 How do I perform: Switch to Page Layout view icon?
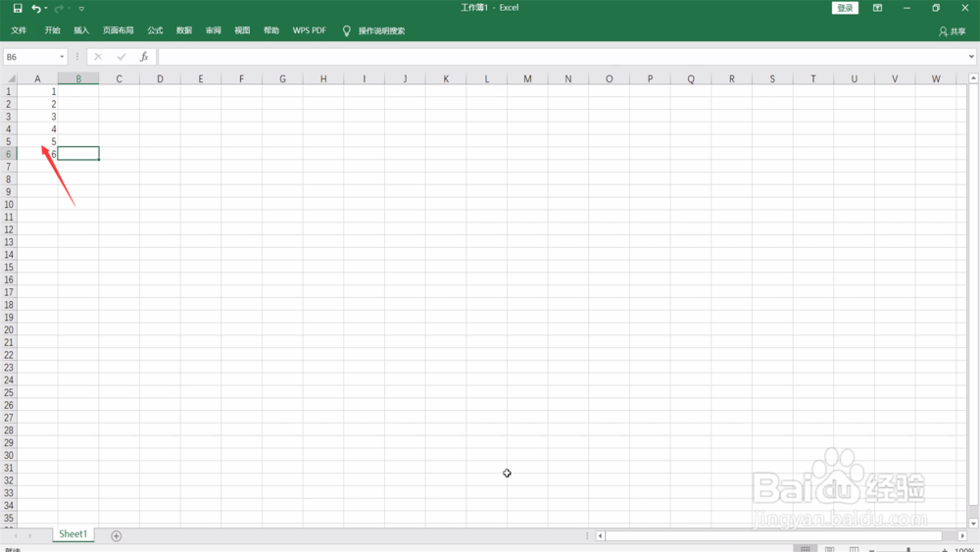(x=829, y=549)
